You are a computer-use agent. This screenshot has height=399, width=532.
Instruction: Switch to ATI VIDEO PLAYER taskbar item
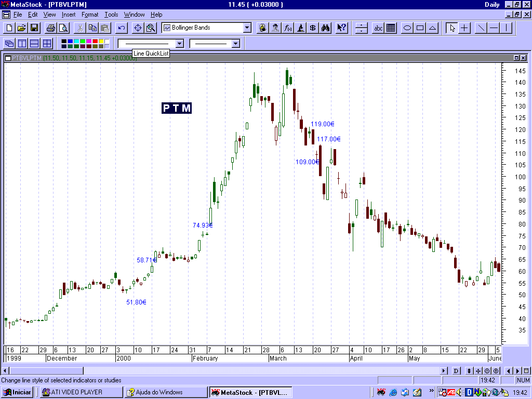click(x=81, y=392)
